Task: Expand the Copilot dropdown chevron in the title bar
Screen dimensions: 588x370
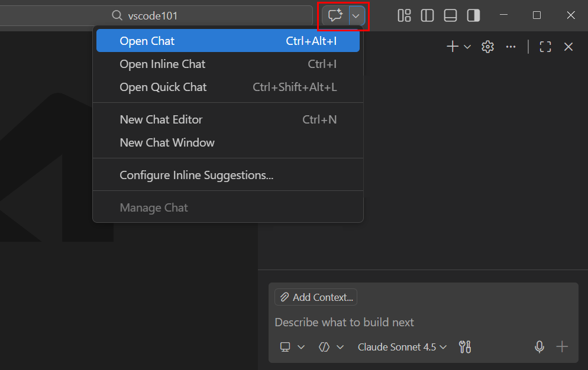Action: pyautogui.click(x=355, y=15)
